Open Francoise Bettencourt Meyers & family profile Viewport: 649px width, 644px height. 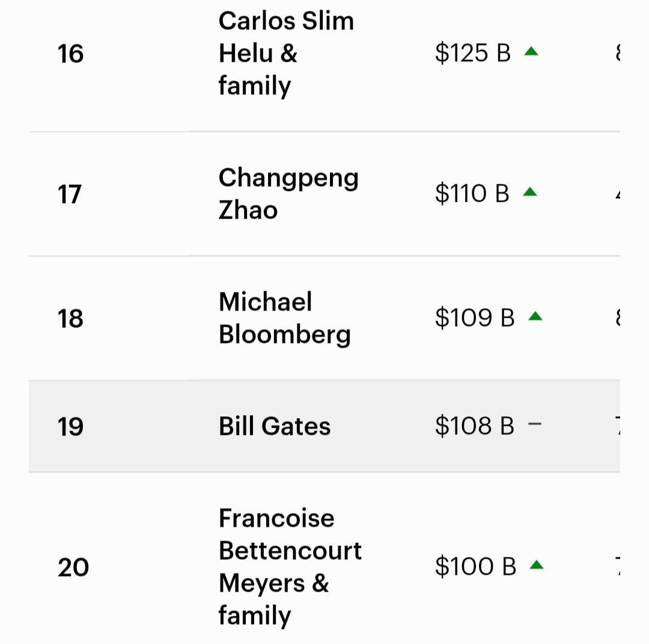coord(290,567)
